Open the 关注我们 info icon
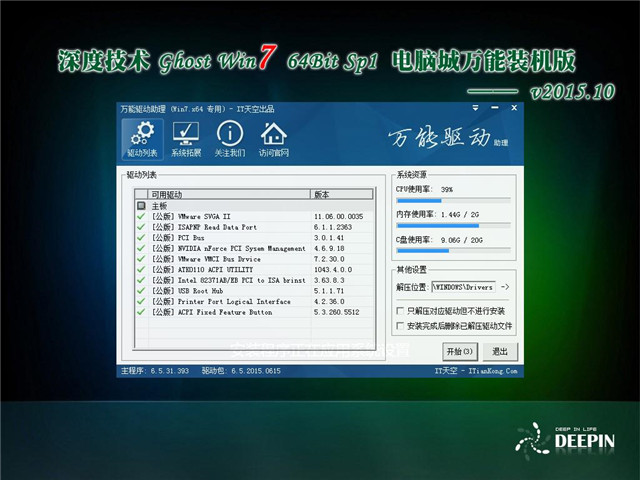Image resolution: width=640 pixels, height=480 pixels. point(230,139)
